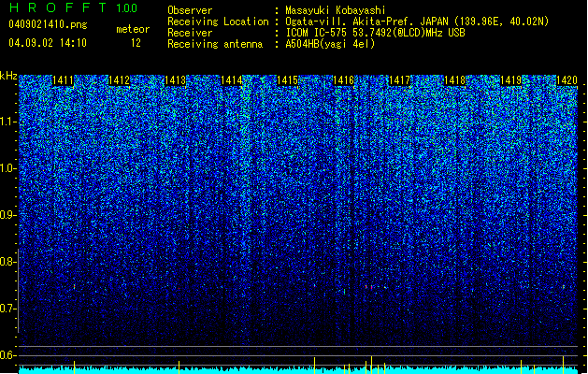Select the ICOM IC-575 receiver details
Screen dimensions: 588x374
click(376, 33)
